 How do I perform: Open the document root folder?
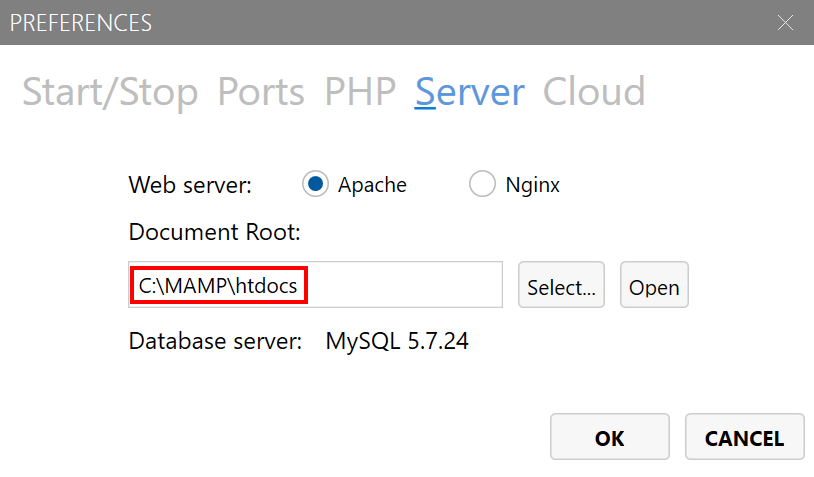[x=654, y=287]
